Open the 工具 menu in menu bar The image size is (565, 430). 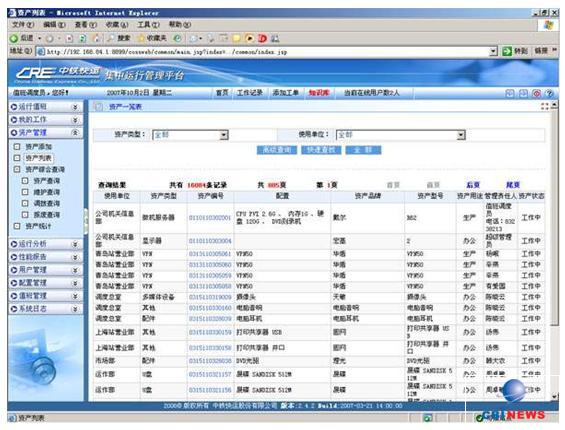pos(148,25)
